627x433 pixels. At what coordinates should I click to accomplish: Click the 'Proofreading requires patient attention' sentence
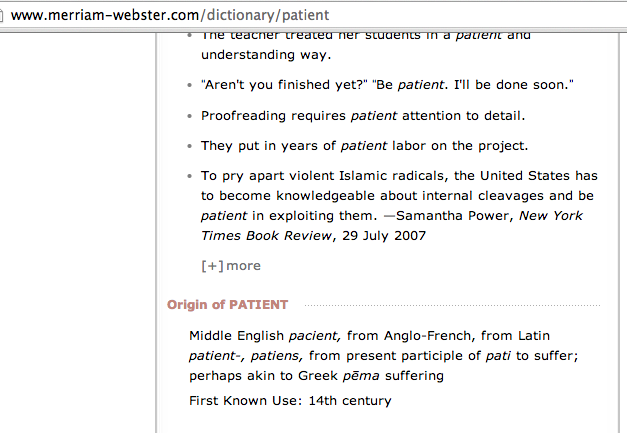[x=363, y=116]
